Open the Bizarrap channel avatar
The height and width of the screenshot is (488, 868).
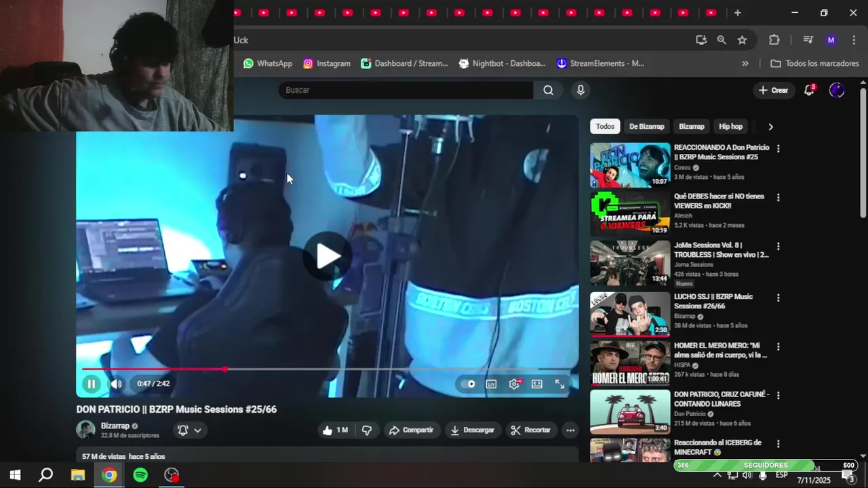pyautogui.click(x=85, y=430)
